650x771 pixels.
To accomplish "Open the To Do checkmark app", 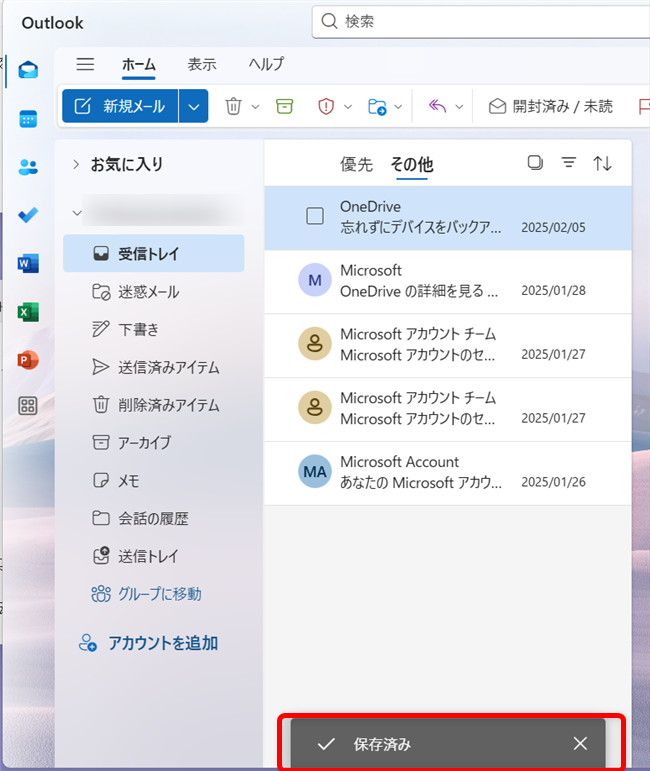I will coord(28,216).
